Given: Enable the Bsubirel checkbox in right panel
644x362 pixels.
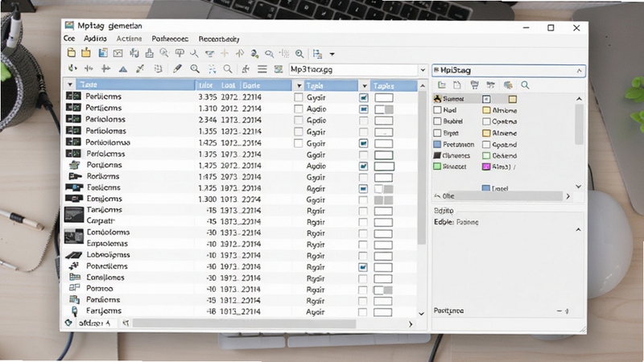Looking at the screenshot, I should (x=437, y=121).
